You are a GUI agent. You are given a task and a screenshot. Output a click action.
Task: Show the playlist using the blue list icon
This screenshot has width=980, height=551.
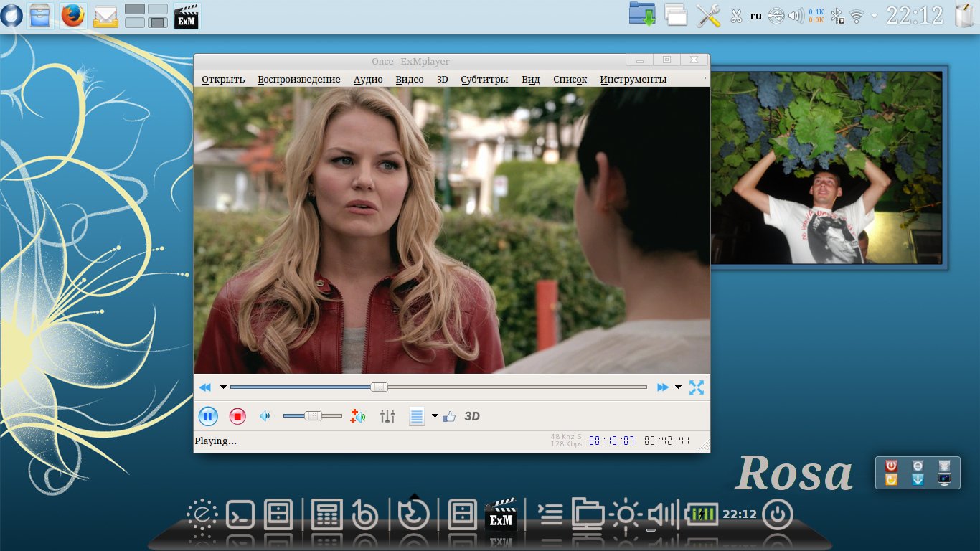pos(417,416)
